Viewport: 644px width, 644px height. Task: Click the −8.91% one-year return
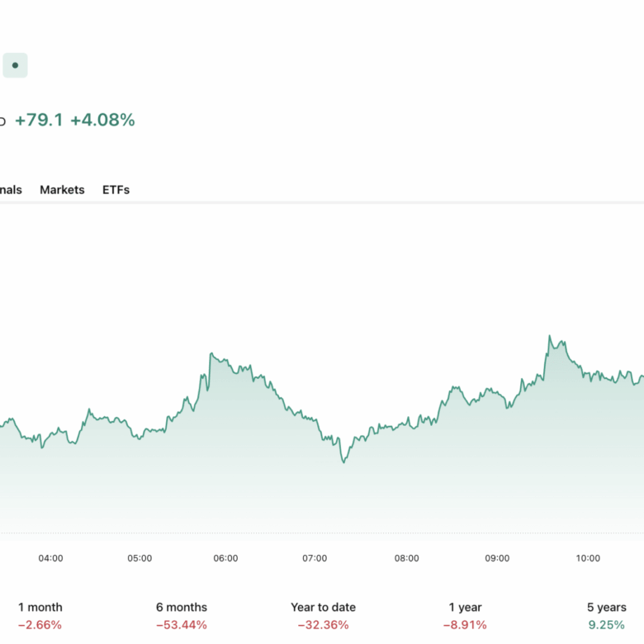[464, 625]
